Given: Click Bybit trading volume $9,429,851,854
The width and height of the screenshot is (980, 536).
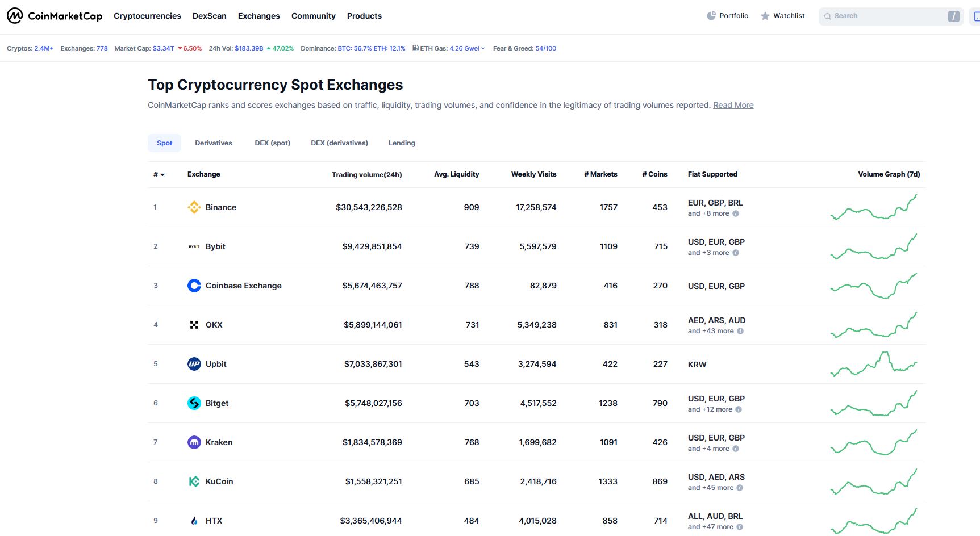Looking at the screenshot, I should 372,246.
